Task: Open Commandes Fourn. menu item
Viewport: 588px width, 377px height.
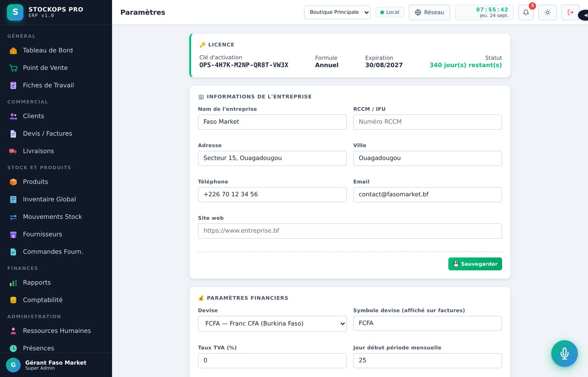Action: pos(56,252)
